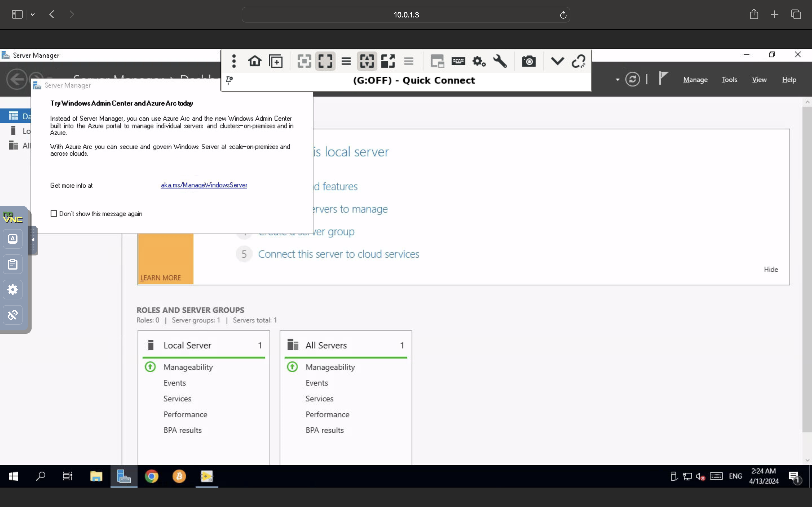Screen dimensions: 812x507
Task: Click Server Manager refresh icon
Action: coord(632,80)
